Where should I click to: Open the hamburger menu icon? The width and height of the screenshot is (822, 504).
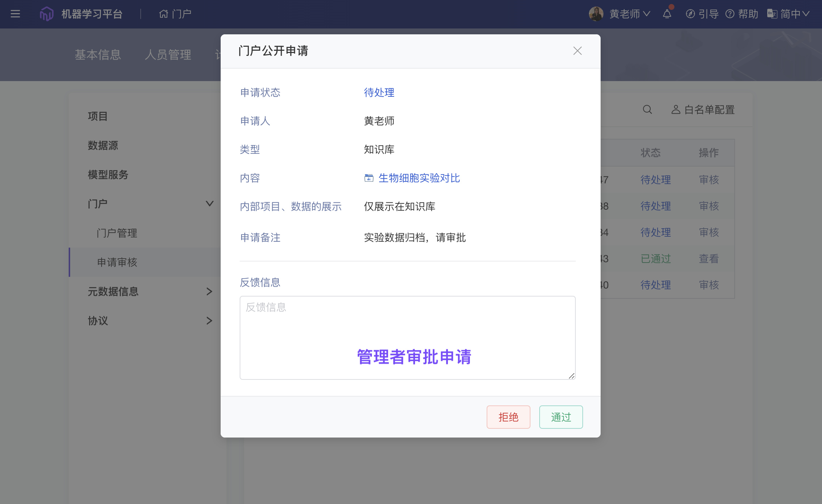pyautogui.click(x=15, y=14)
